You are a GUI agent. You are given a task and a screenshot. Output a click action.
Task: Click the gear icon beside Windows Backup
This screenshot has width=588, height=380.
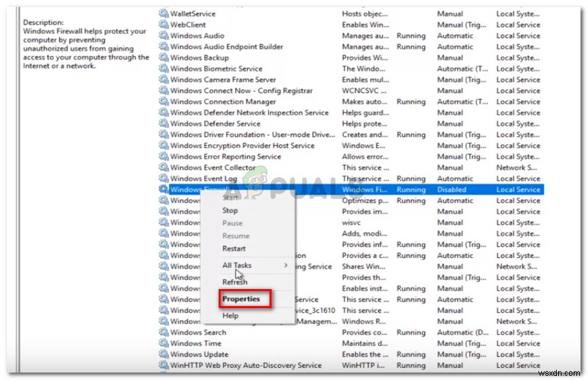pyautogui.click(x=164, y=57)
